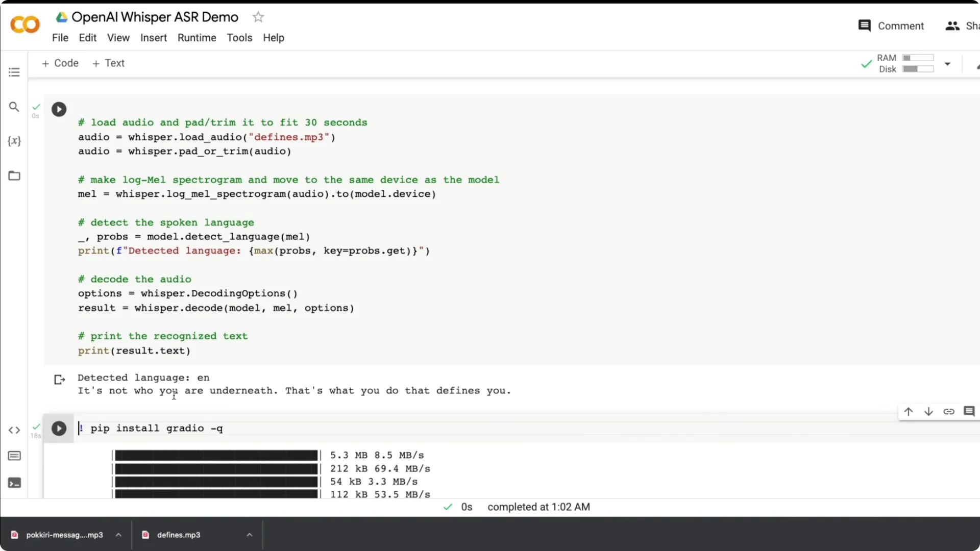
Task: Open the notebook search panel
Action: (14, 107)
